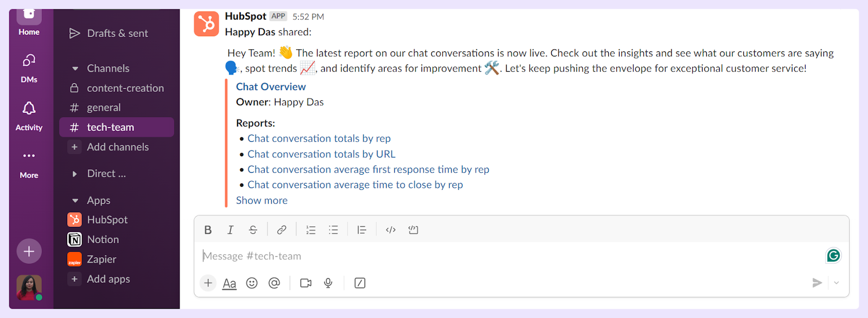Image resolution: width=868 pixels, height=318 pixels.
Task: Click the Grammarly icon in the message box
Action: 833,256
